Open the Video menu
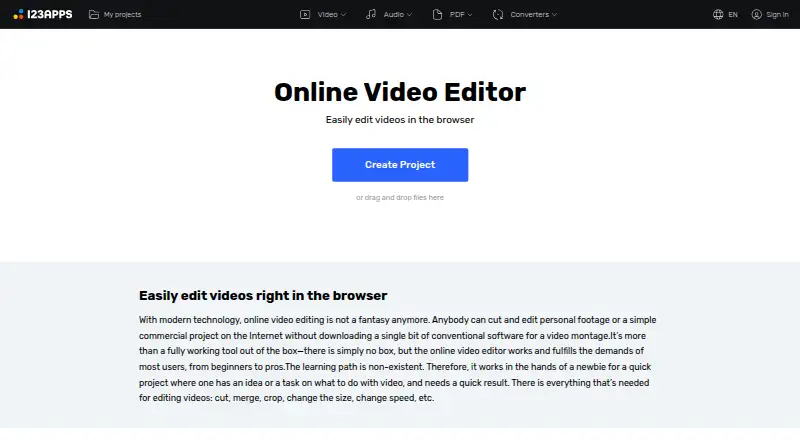The image size is (800, 440). (x=328, y=14)
